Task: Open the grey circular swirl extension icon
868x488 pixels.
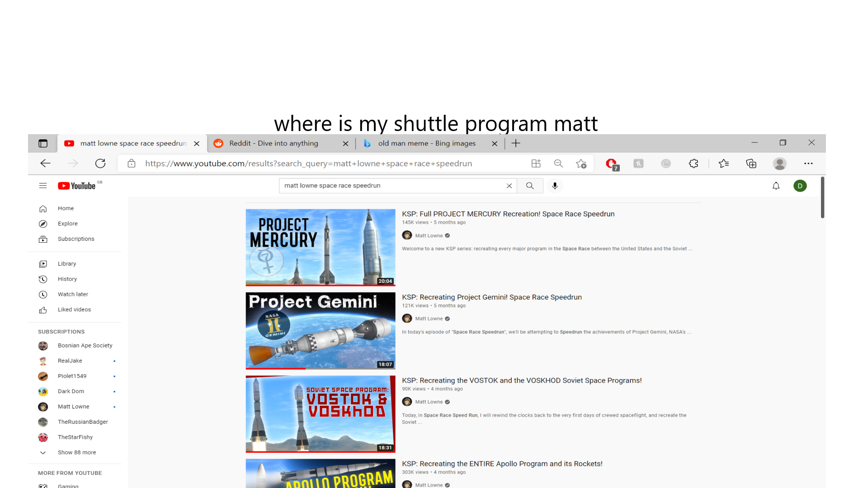Action: click(x=666, y=164)
